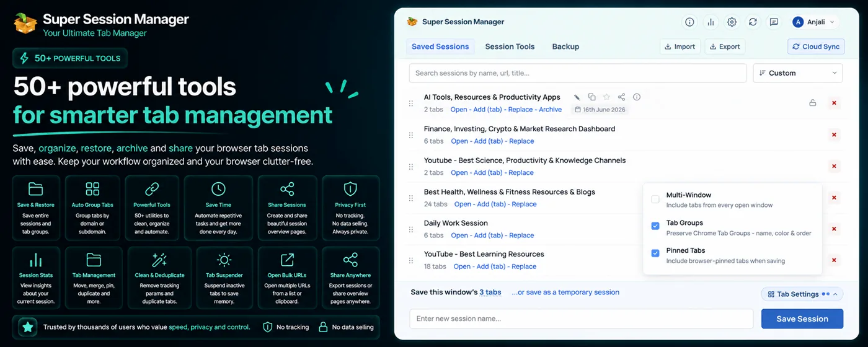Image resolution: width=868 pixels, height=347 pixels.
Task: Click the 16th June 2026 date badge
Action: pos(600,110)
